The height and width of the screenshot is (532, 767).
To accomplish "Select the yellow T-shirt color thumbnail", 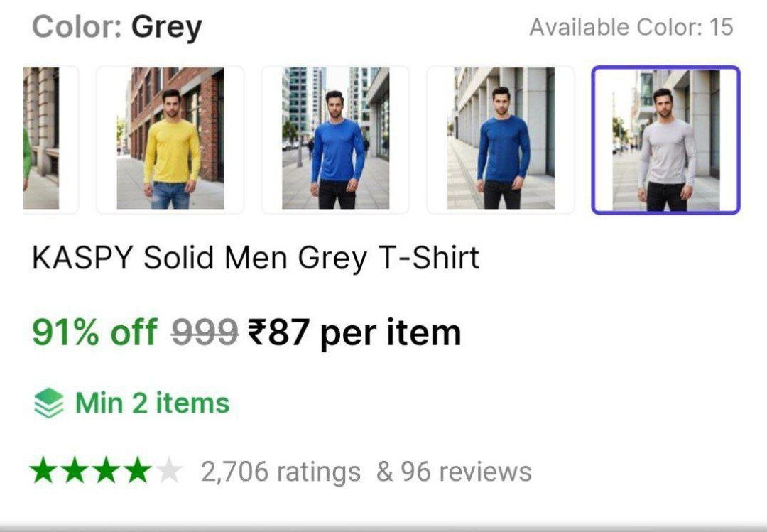I will (x=170, y=139).
